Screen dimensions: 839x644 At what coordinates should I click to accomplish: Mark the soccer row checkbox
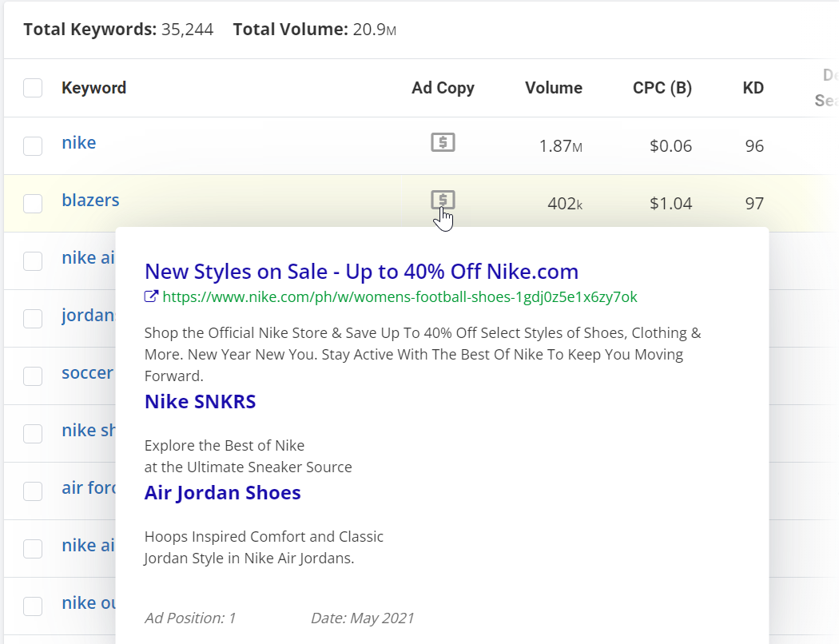coord(33,376)
